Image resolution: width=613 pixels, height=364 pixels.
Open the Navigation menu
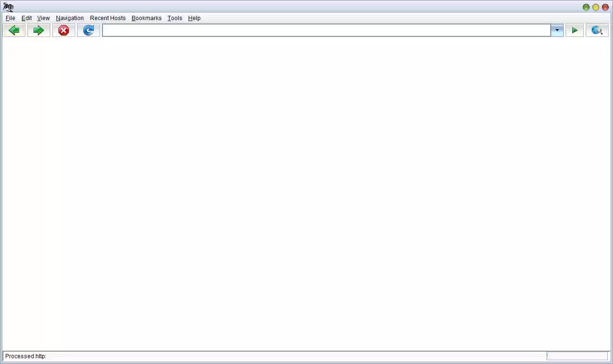[69, 18]
